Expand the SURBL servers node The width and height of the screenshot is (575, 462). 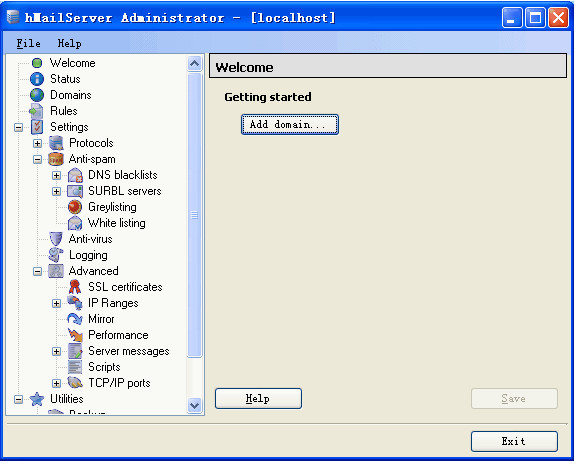56,191
